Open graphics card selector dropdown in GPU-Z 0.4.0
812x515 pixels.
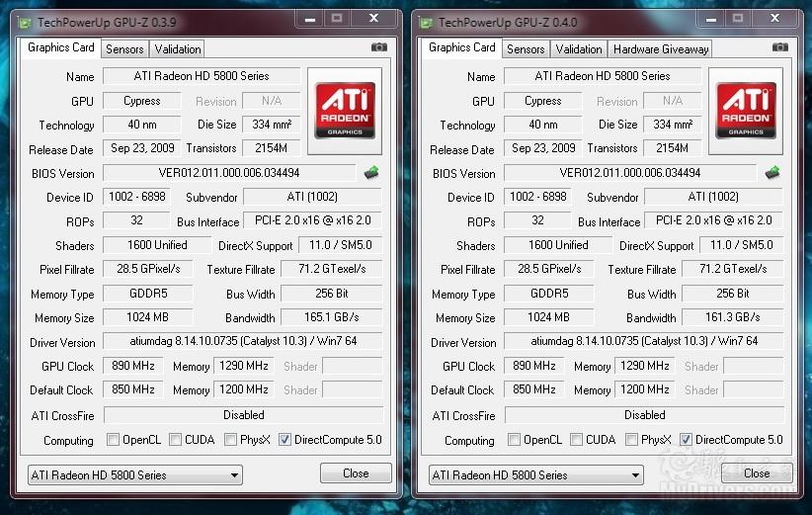(536, 475)
